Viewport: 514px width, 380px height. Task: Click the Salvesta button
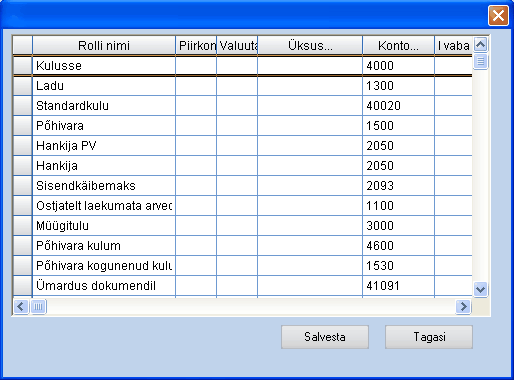click(x=325, y=337)
